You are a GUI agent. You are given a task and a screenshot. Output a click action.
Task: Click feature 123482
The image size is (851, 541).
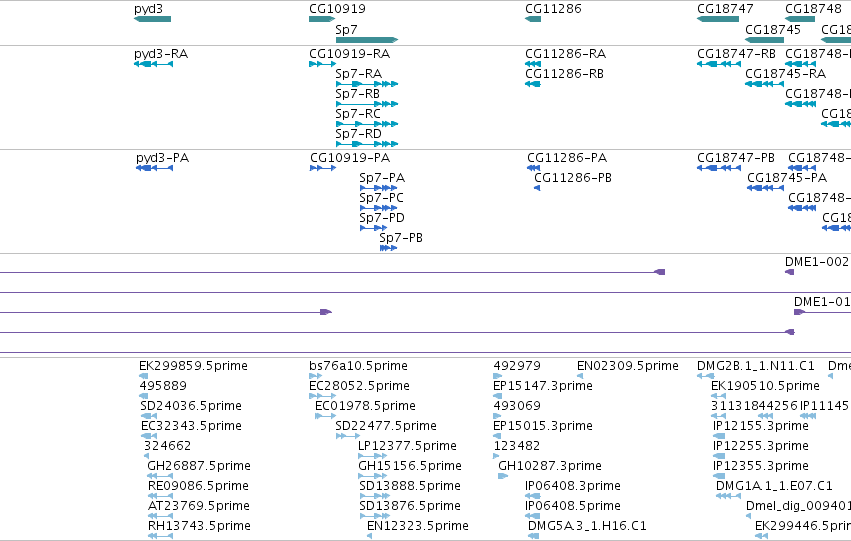[x=496, y=456]
